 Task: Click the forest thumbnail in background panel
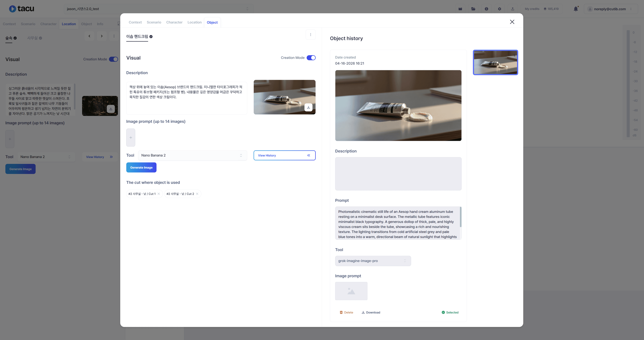[x=100, y=106]
